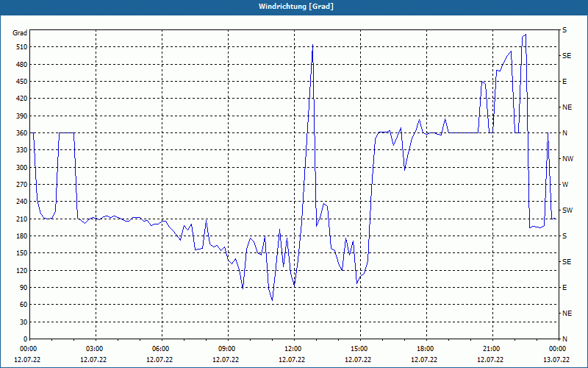Click the "N" compass label at zero level
This screenshot has height=368, width=588.
point(564,339)
